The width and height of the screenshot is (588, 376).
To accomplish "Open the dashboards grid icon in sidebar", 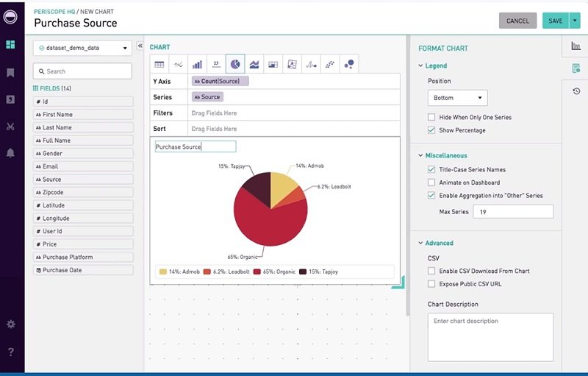I will (10, 45).
